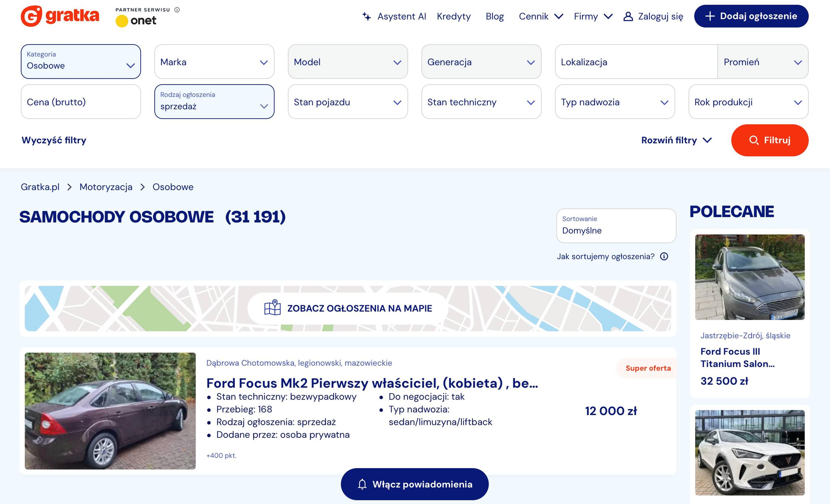Viewport: 830px width, 504px height.
Task: Open the Model dropdown
Action: pyautogui.click(x=348, y=62)
